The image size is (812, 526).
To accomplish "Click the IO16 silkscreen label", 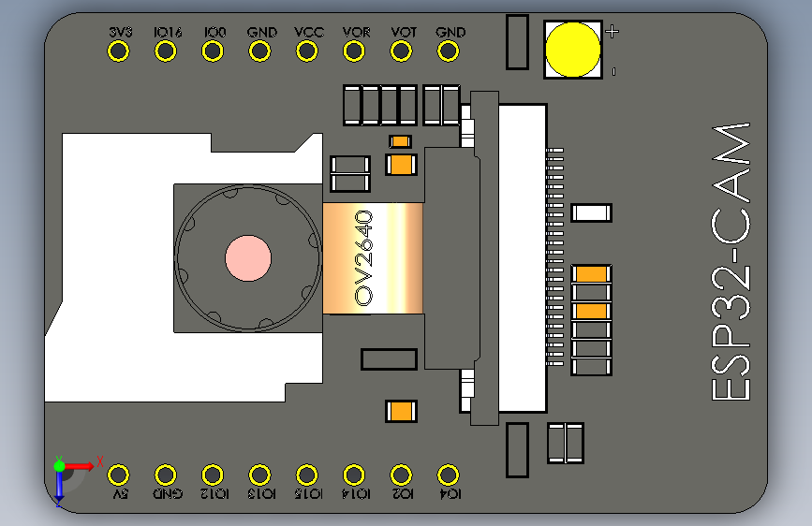I will tap(168, 32).
